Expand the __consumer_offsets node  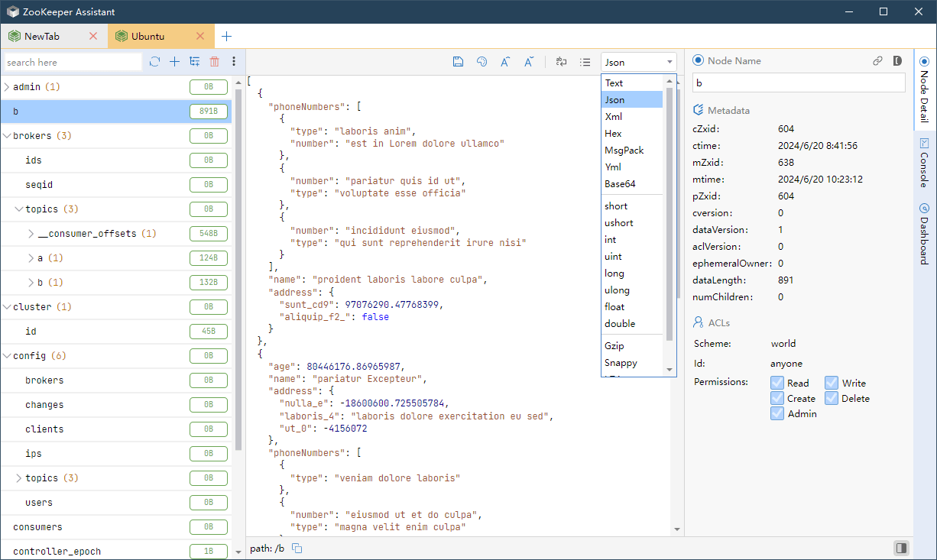pos(31,234)
